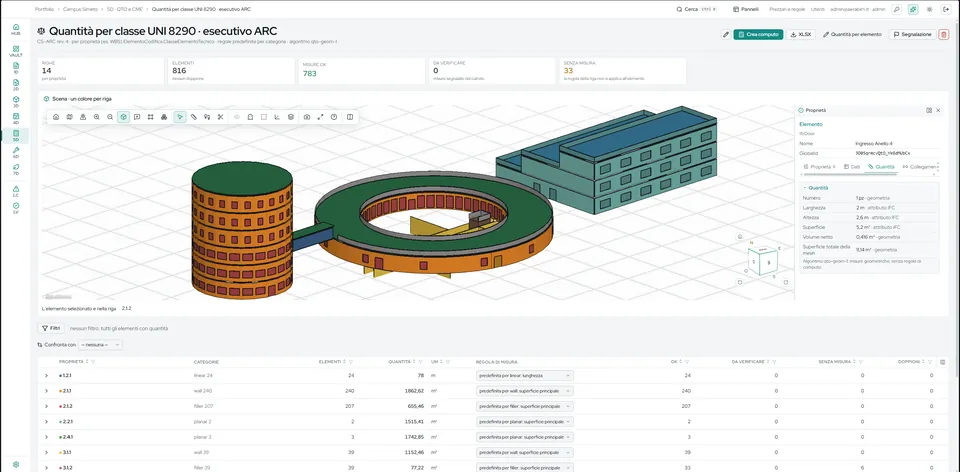This screenshot has width=960, height=472.
Task: Toggle the 3D cube view mode button
Action: 123,117
